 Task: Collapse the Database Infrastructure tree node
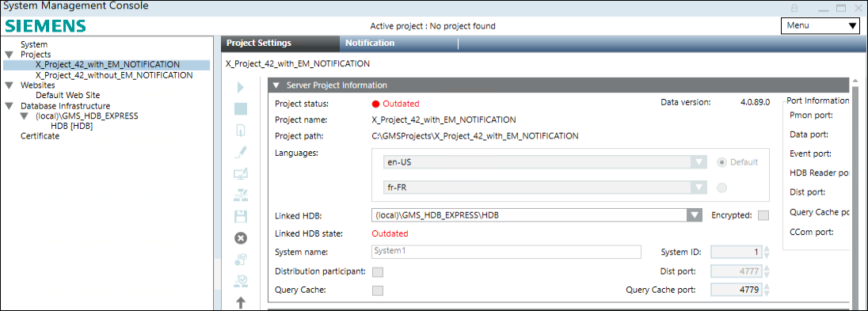(x=10, y=106)
